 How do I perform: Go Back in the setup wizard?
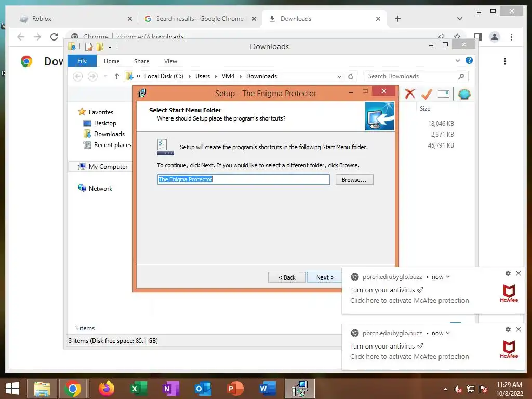(x=287, y=277)
